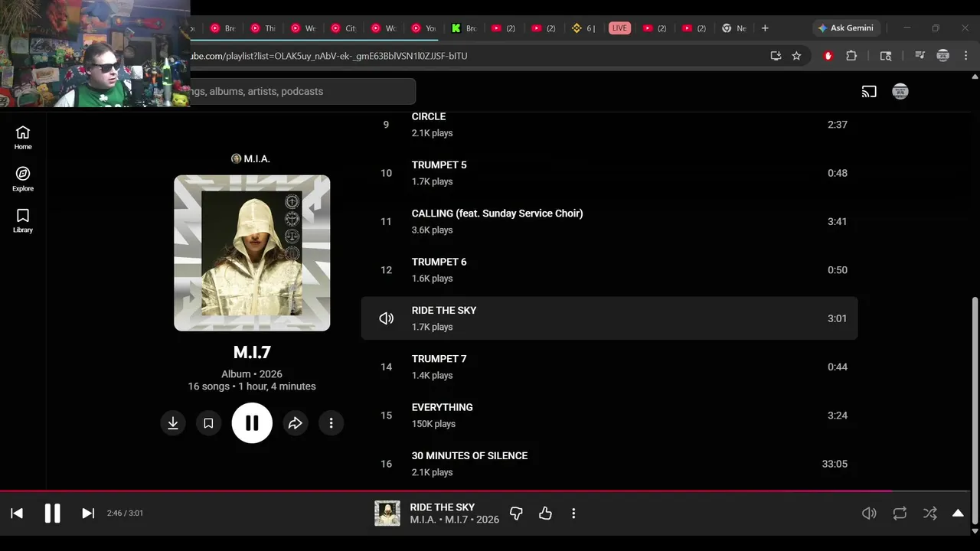Download the M.I.7 album
The height and width of the screenshot is (551, 980).
[x=173, y=423]
